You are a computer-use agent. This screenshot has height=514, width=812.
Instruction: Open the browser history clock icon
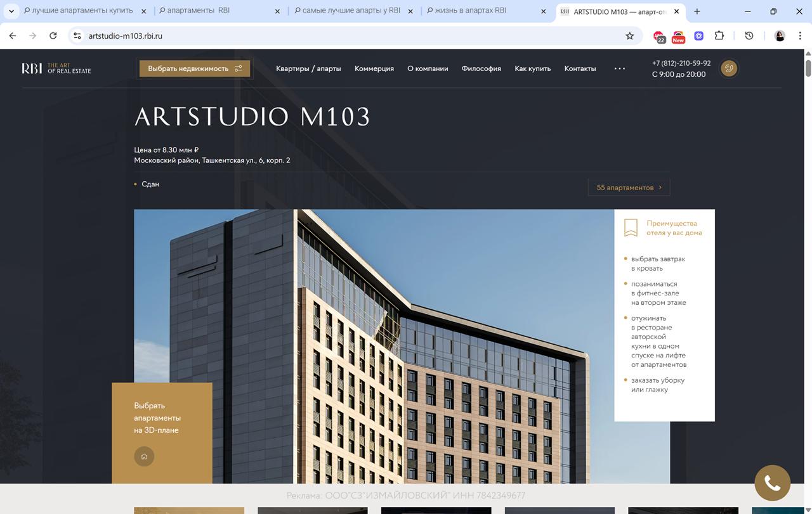[x=749, y=36]
